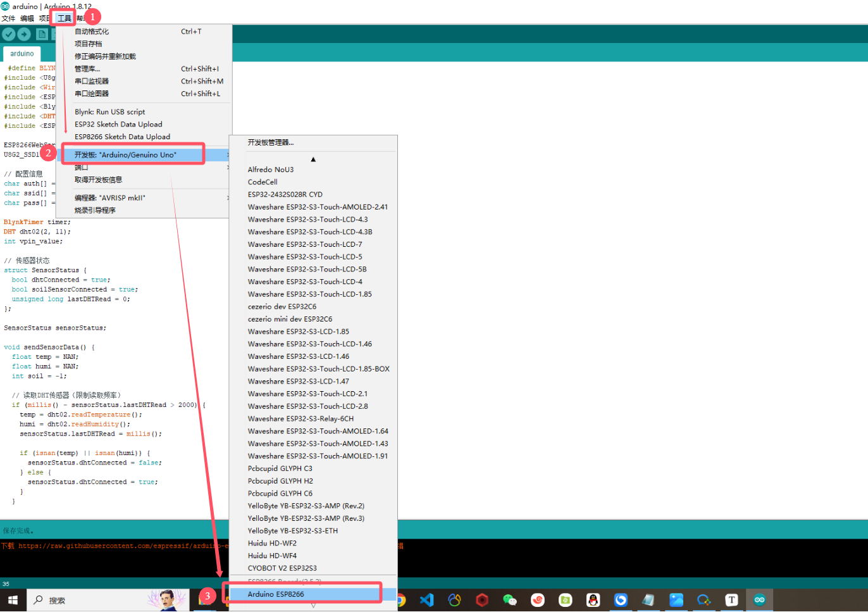Open Visual Studio Code from the taskbar
Image resolution: width=868 pixels, height=612 pixels.
coord(427,600)
